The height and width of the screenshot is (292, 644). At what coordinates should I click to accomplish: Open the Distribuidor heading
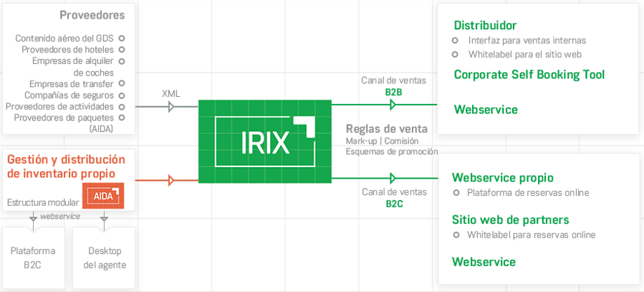pos(485,26)
